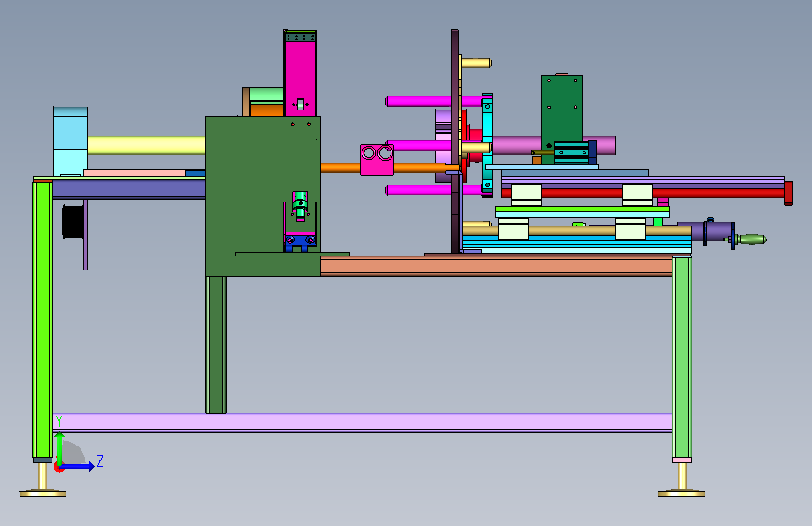Image resolution: width=812 pixels, height=526 pixels.
Task: Pick the tall dark purple vertical plate
Action: [454, 141]
